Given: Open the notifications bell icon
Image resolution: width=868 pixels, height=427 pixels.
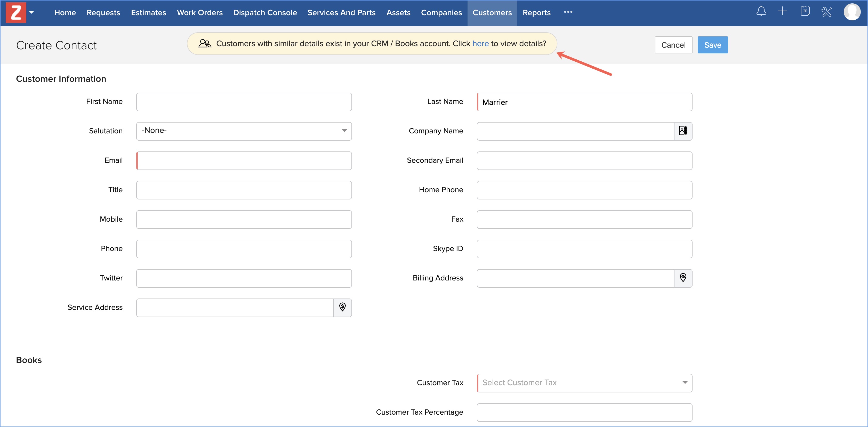Looking at the screenshot, I should point(761,12).
